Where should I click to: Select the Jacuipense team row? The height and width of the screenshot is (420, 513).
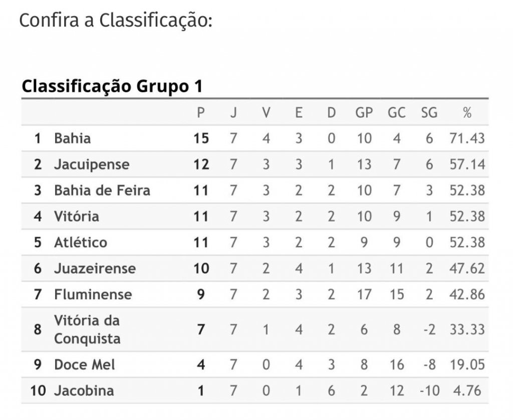pyautogui.click(x=92, y=164)
